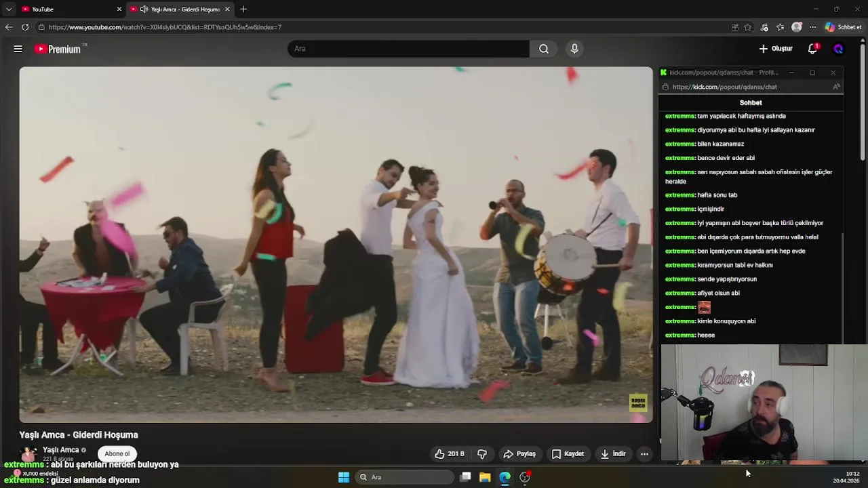The width and height of the screenshot is (868, 488).
Task: Open more actions ellipsis under video
Action: pos(645,454)
